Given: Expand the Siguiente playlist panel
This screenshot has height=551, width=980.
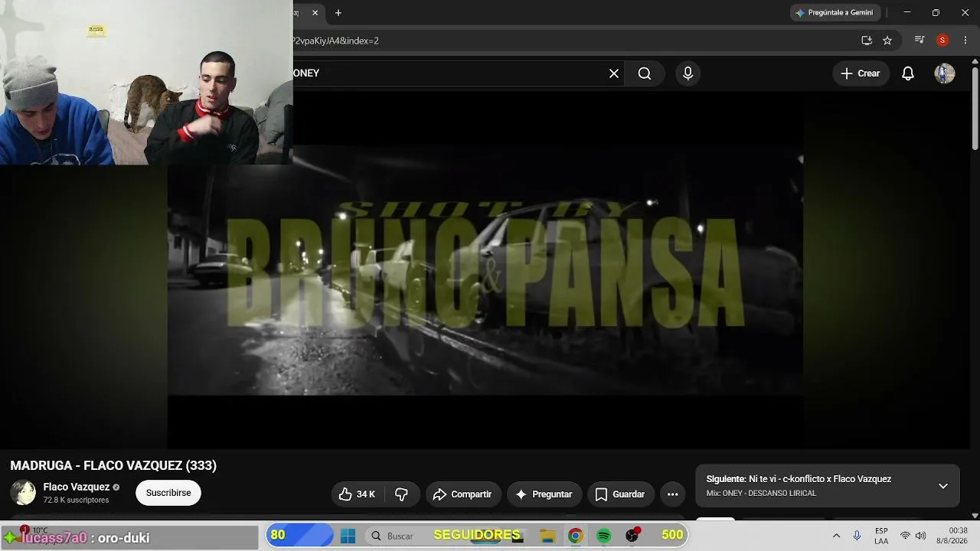Looking at the screenshot, I should (x=943, y=486).
